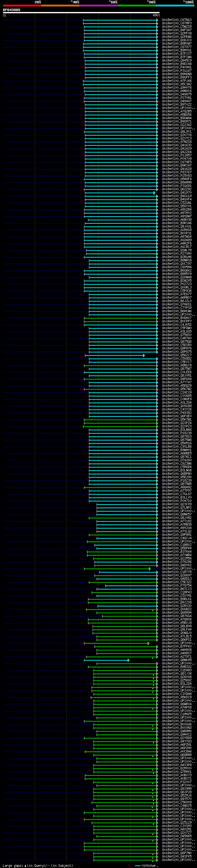This screenshot has height=868, width=197.
Task: Click the cyan ~100% identity legend bar
Action: 175,6
